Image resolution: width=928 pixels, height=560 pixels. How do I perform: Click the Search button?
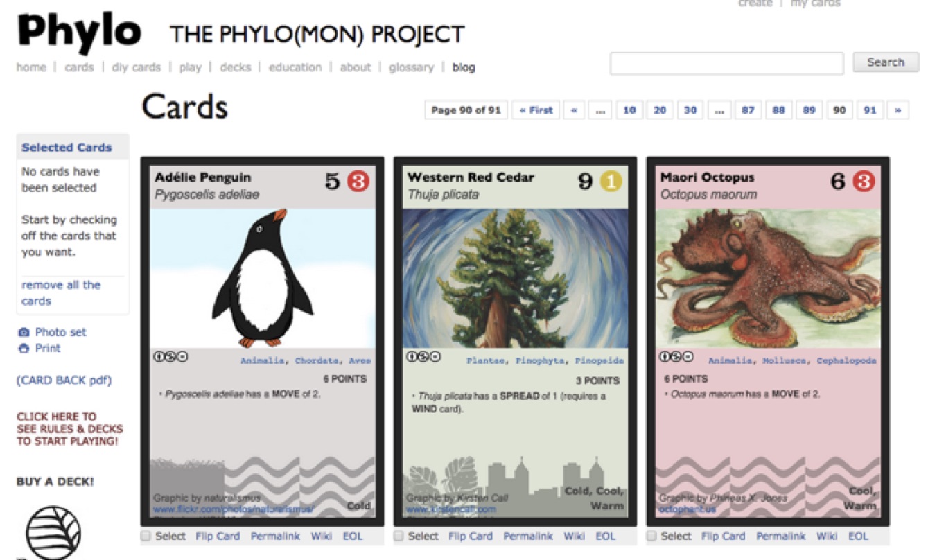885,62
